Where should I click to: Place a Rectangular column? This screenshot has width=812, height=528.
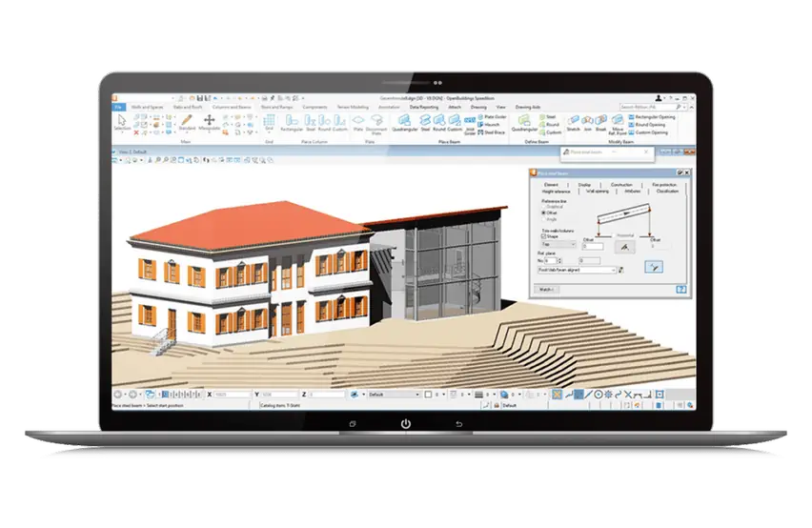(x=292, y=123)
